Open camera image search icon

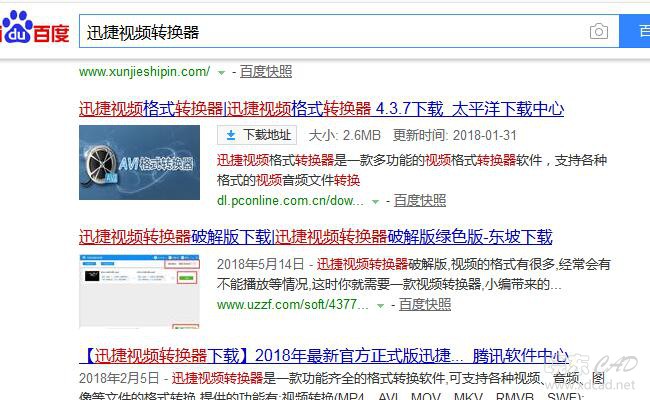[x=599, y=32]
